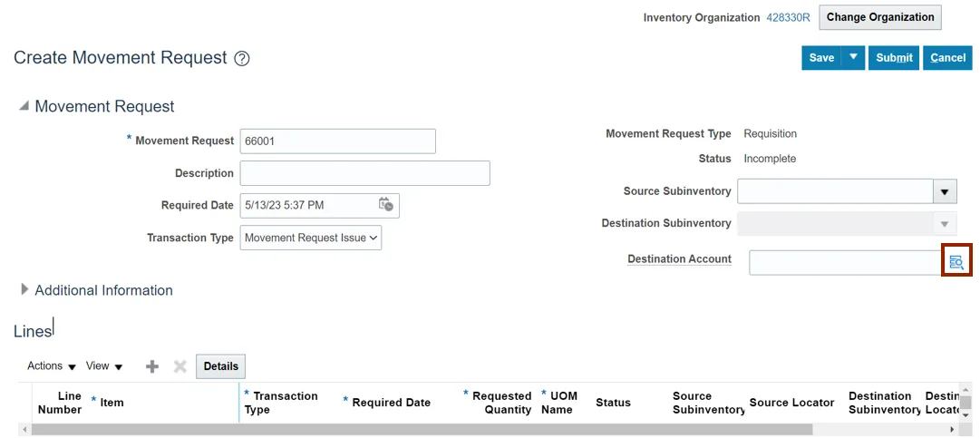Open the Save button dropdown arrow
Viewport: 980px width, 438px height.
853,58
